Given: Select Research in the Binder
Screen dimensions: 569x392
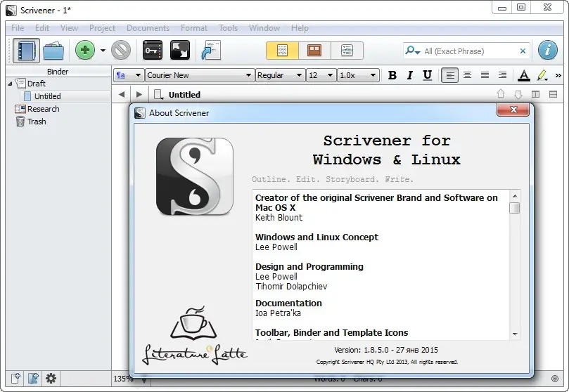Looking at the screenshot, I should (43, 109).
